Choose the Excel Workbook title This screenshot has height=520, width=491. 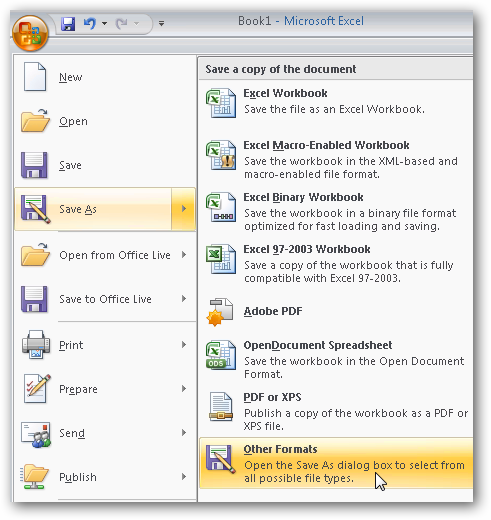click(285, 93)
